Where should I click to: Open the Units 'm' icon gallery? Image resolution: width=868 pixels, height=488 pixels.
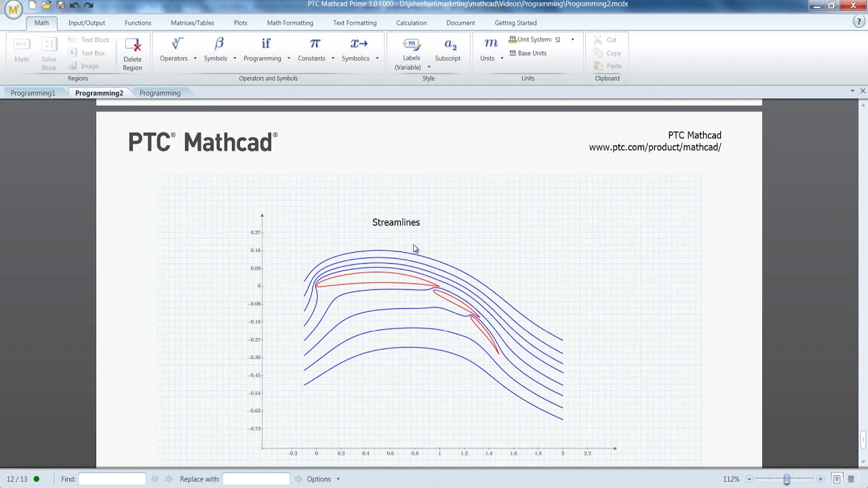point(491,44)
